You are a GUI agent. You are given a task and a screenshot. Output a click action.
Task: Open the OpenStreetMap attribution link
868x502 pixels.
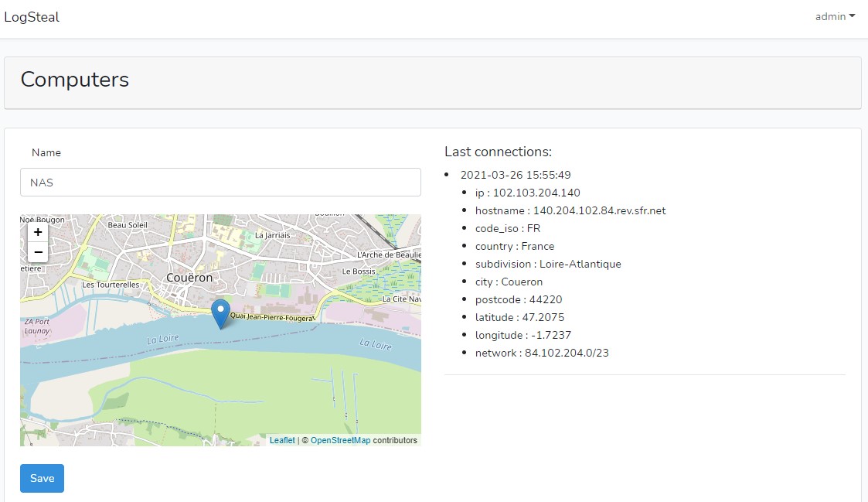340,440
